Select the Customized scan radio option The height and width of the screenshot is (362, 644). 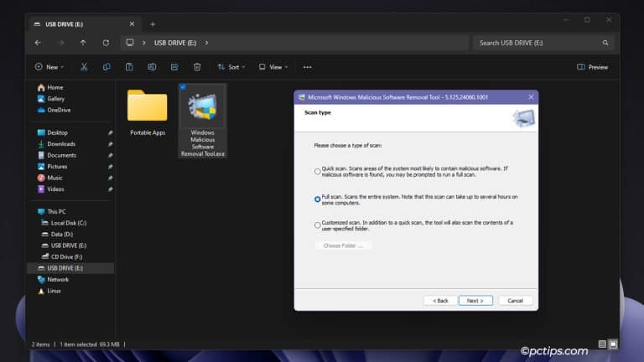[317, 225]
